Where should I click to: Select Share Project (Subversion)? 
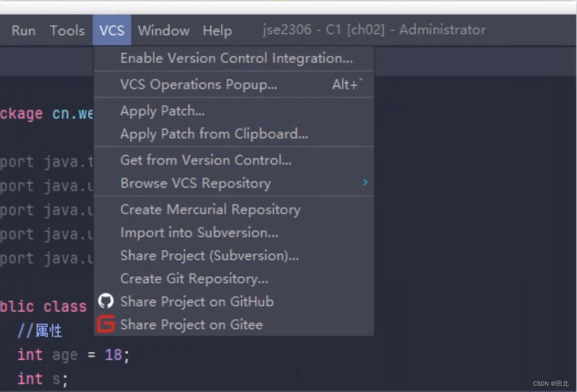click(x=210, y=256)
